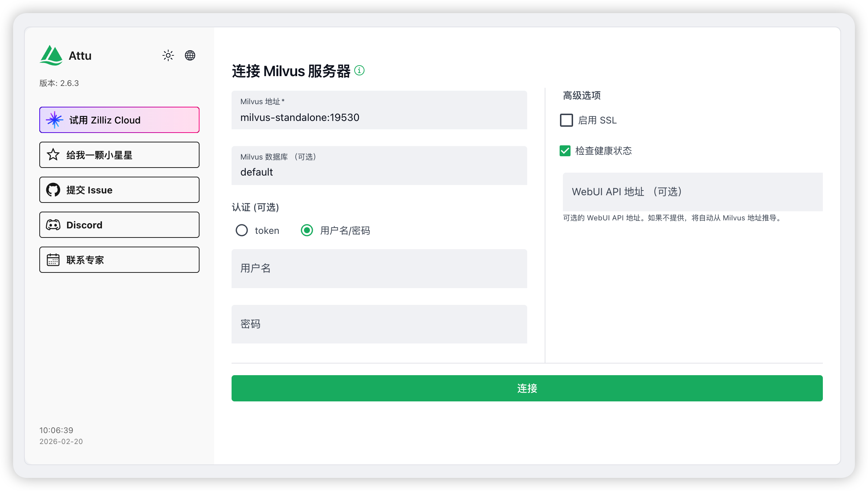Click the Zilliz Cloud sparkle icon
This screenshot has width=868, height=491.
point(54,120)
